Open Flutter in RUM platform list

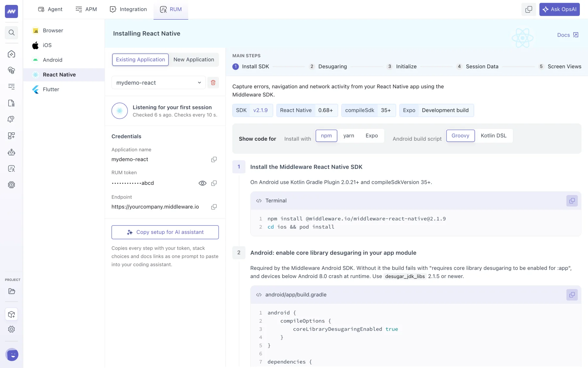click(x=64, y=89)
